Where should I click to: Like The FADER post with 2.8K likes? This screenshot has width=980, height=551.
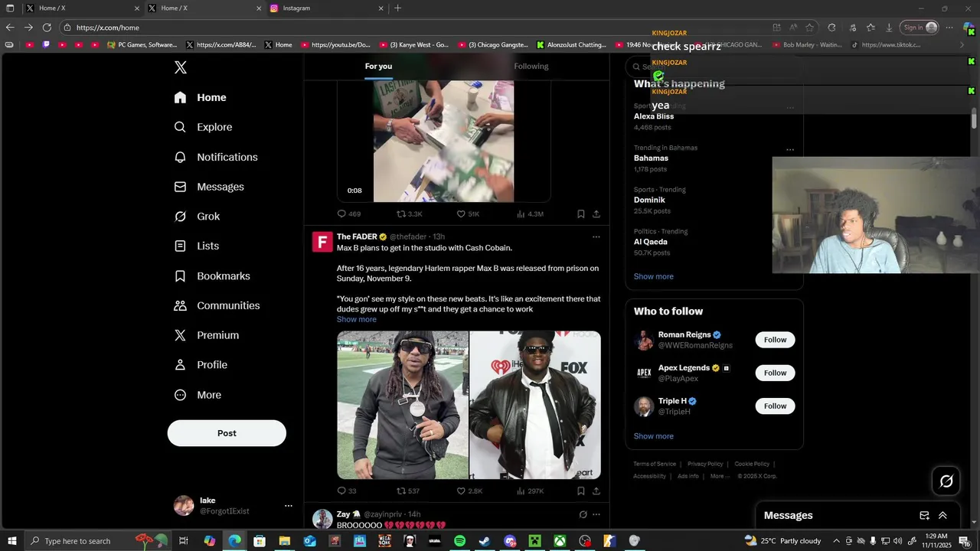tap(469, 491)
